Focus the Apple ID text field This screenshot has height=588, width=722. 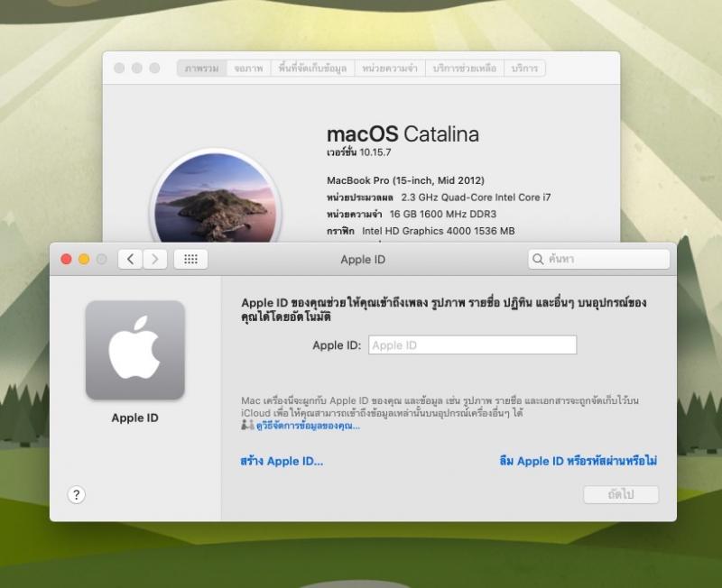click(472, 345)
